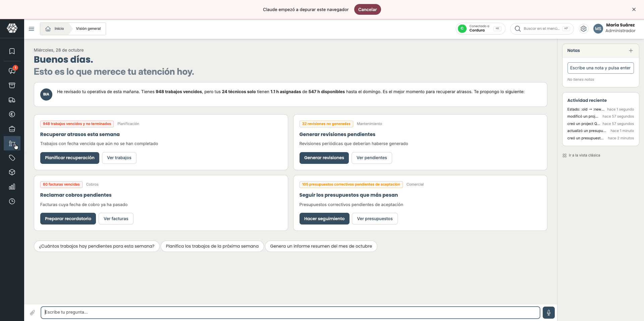The height and width of the screenshot is (321, 644).
Task: Open the euro billing sidebar icon
Action: (12, 114)
